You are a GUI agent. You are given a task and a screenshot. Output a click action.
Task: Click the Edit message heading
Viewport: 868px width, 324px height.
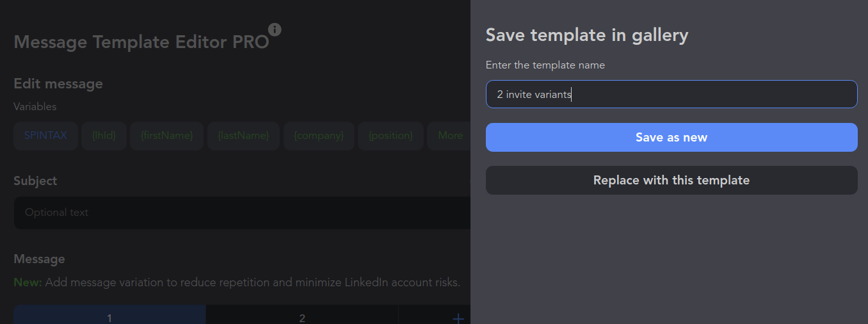[x=58, y=84]
